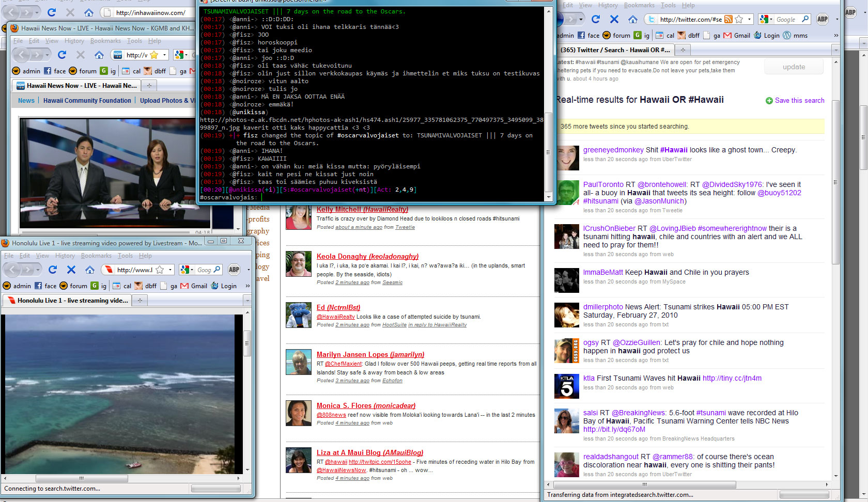
Task: Toggle the yellow bookmark star in Hawaii News Now window
Action: tap(153, 55)
